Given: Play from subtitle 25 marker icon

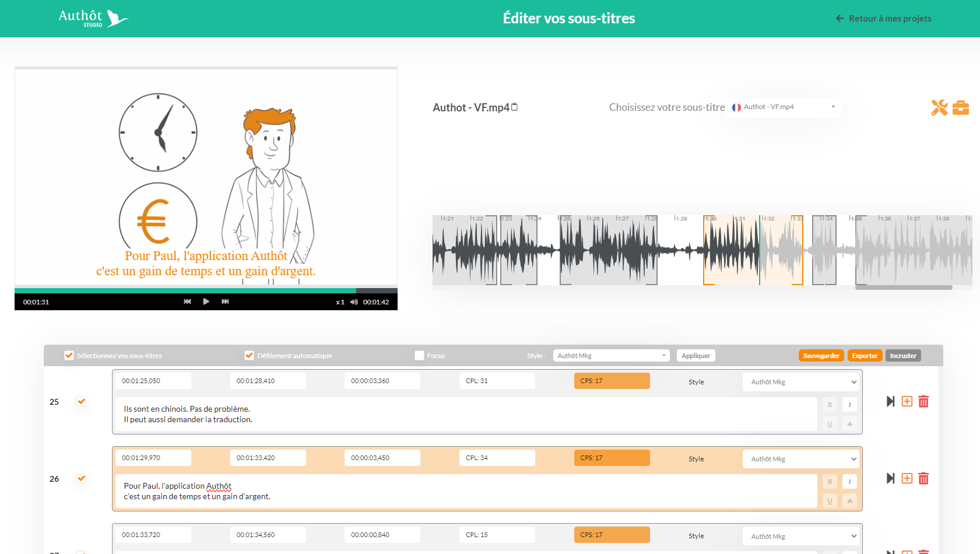Looking at the screenshot, I should (x=890, y=401).
